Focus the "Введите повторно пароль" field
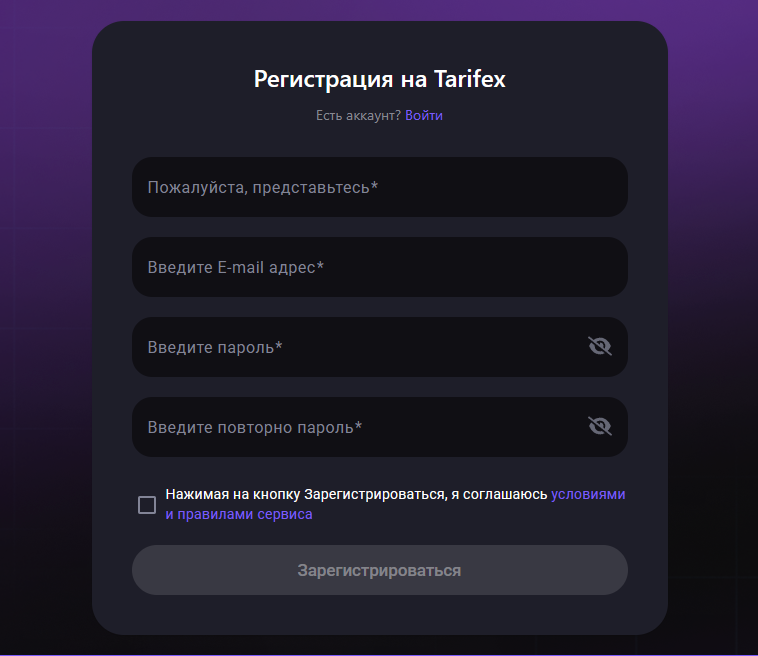This screenshot has height=656, width=758. [360, 427]
